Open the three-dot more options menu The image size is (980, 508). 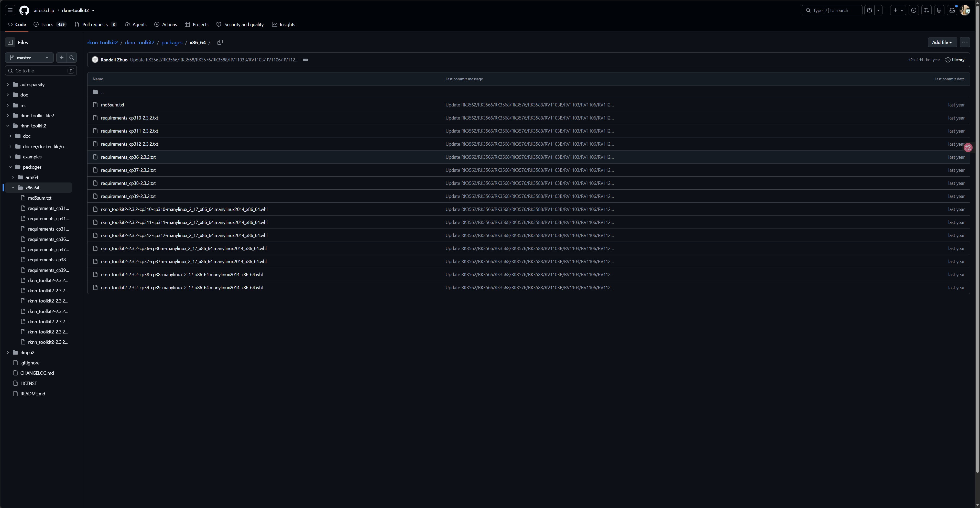(964, 42)
